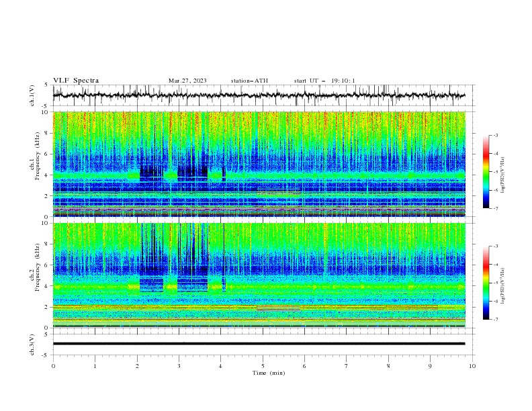Click the "0" kHz tick on ch.2 frequency axis
532x411 pixels.
48,328
